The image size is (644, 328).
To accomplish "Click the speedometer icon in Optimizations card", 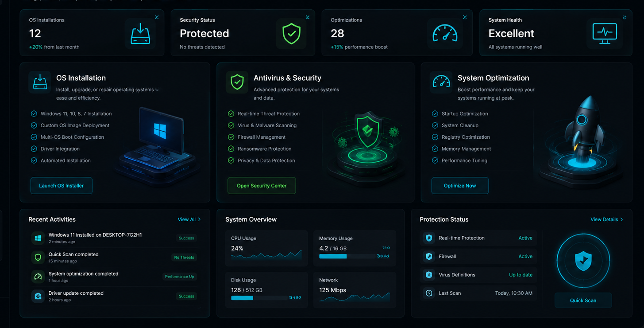I will coord(445,34).
